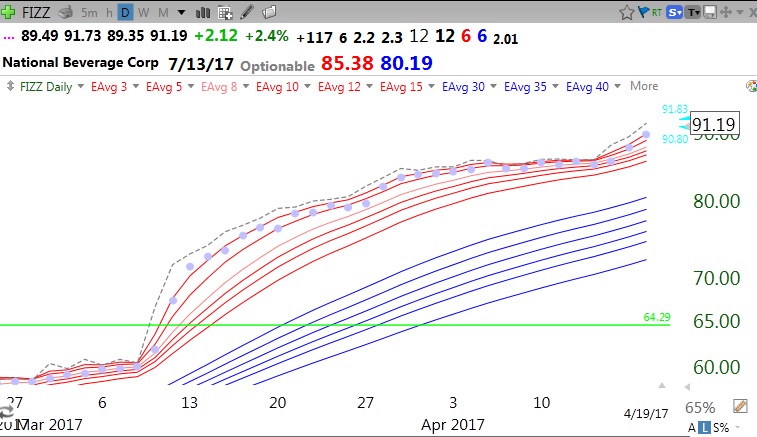The image size is (757, 437).
Task: Click the EAvg 3 indicator label
Action: [x=109, y=87]
